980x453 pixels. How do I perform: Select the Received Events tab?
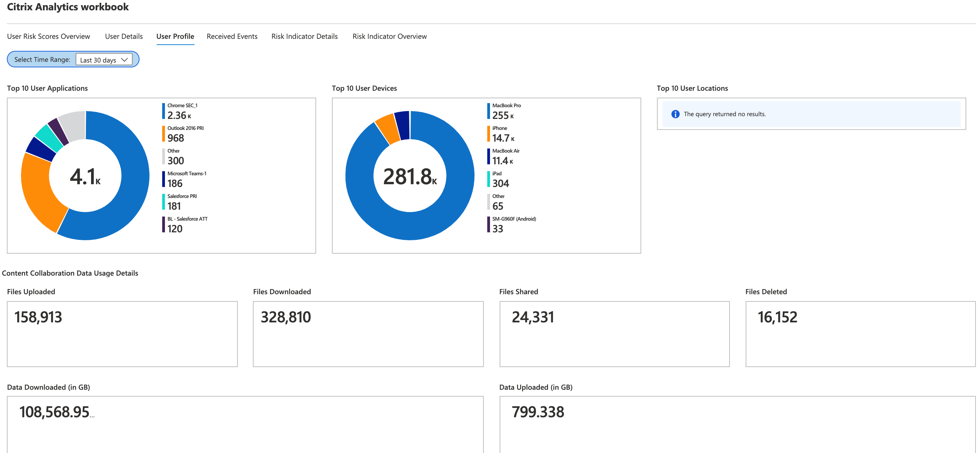[x=232, y=36]
